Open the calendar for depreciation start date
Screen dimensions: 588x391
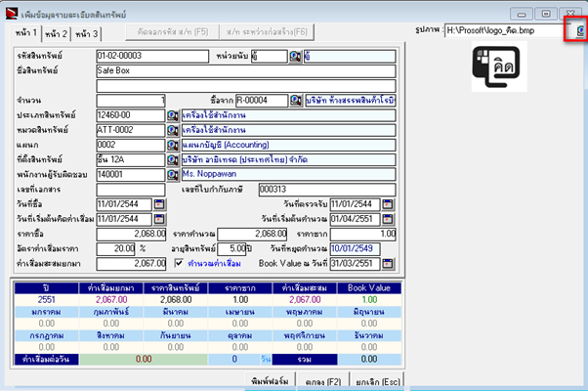[159, 219]
